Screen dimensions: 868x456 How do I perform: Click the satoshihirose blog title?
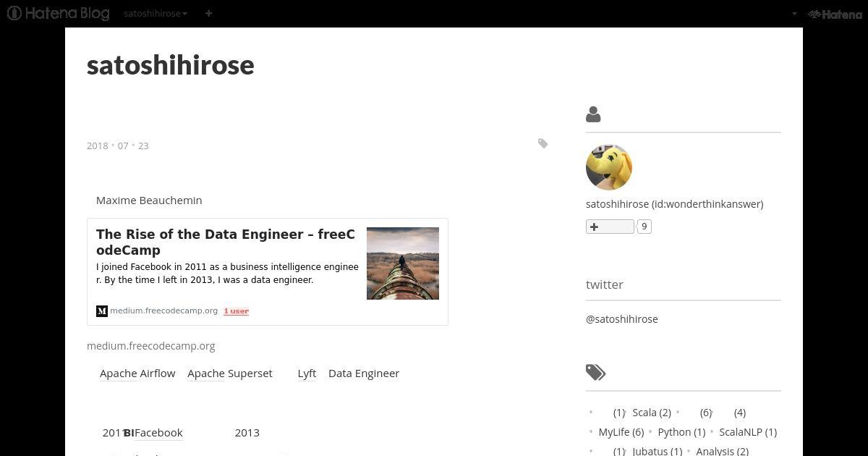[x=171, y=64]
